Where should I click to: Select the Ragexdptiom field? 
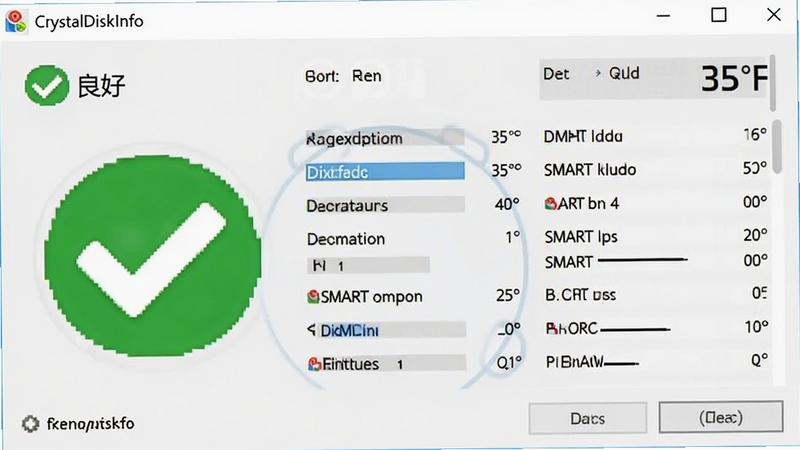pos(385,138)
